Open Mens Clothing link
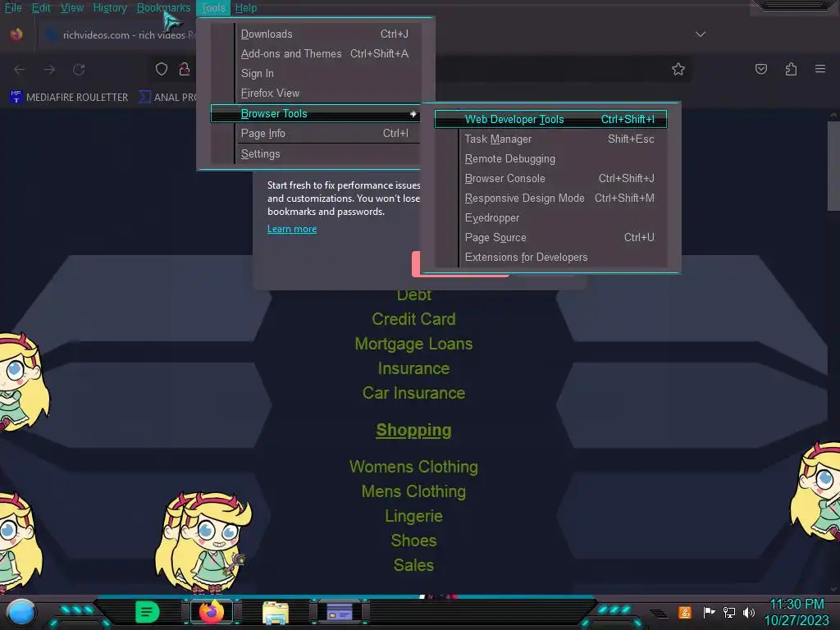840x630 pixels. (413, 491)
